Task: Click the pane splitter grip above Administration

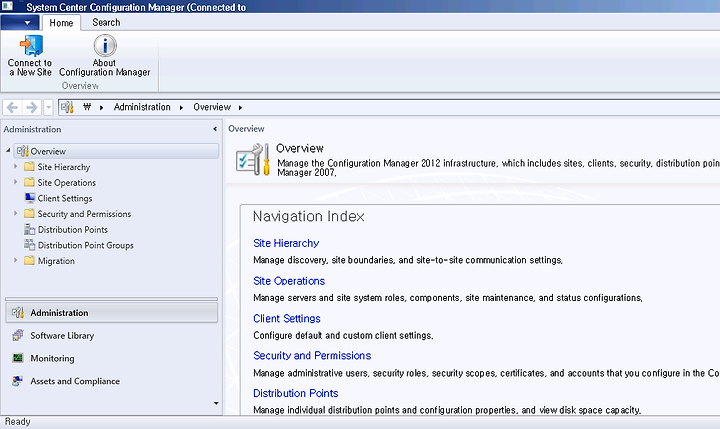Action: [x=112, y=299]
